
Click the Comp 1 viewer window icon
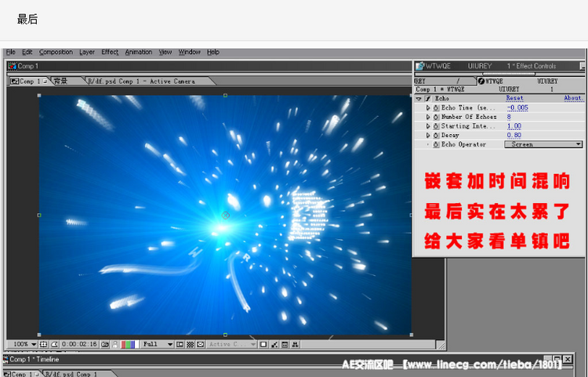tap(13, 66)
